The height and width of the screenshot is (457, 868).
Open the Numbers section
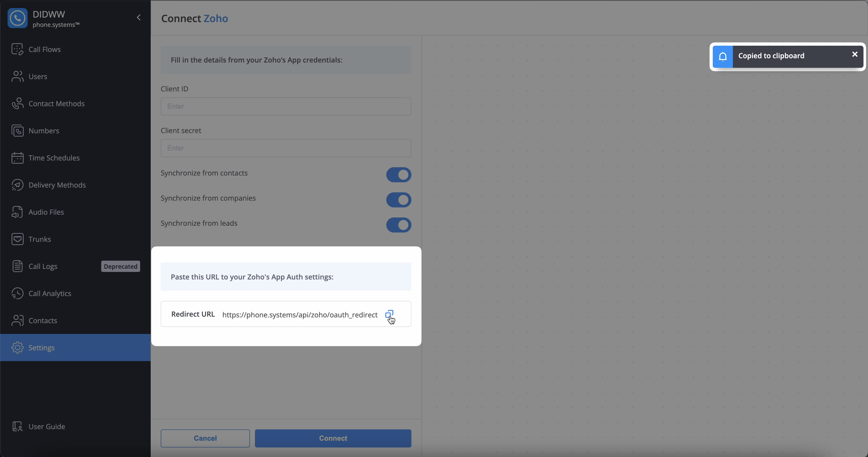pyautogui.click(x=76, y=131)
